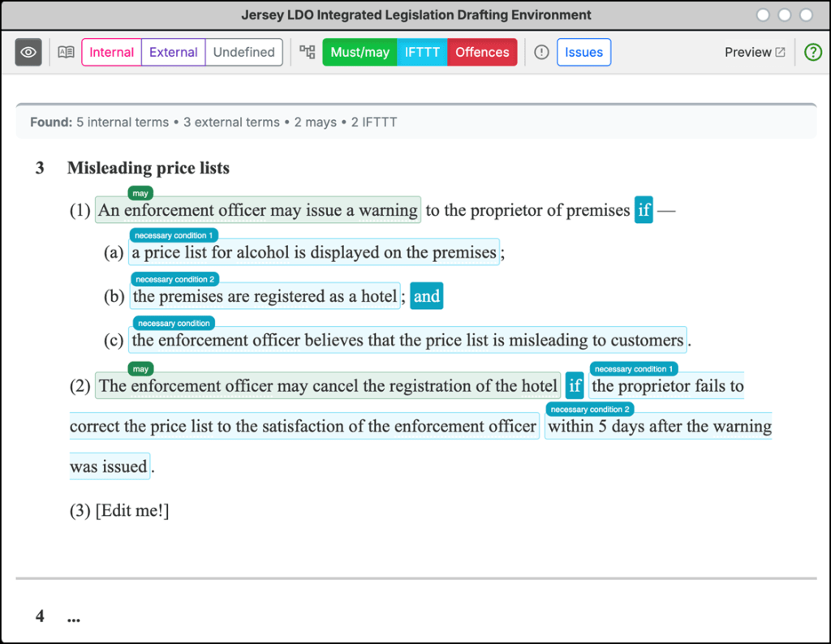Select the 'Misleading price lists' heading
Viewport: 831px width, 644px height.
tap(149, 168)
